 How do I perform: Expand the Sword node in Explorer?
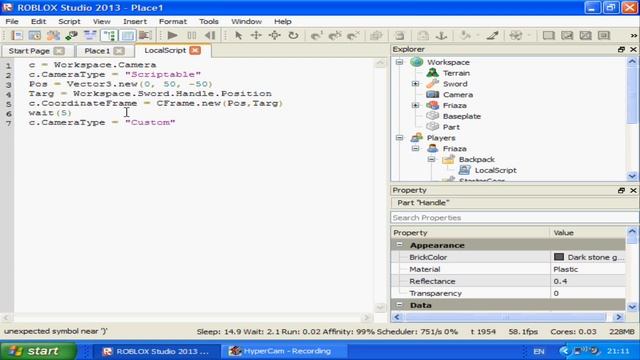415,84
